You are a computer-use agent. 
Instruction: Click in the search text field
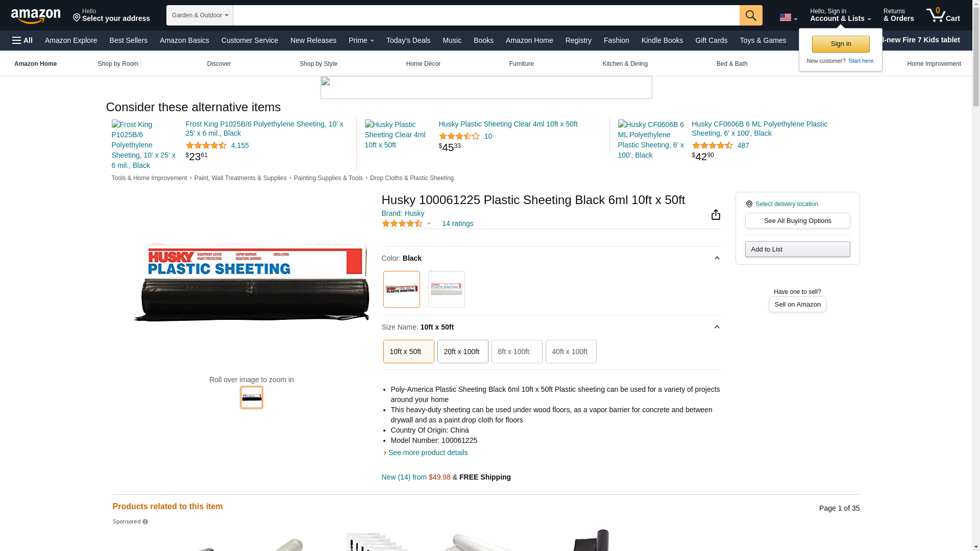pos(485,15)
